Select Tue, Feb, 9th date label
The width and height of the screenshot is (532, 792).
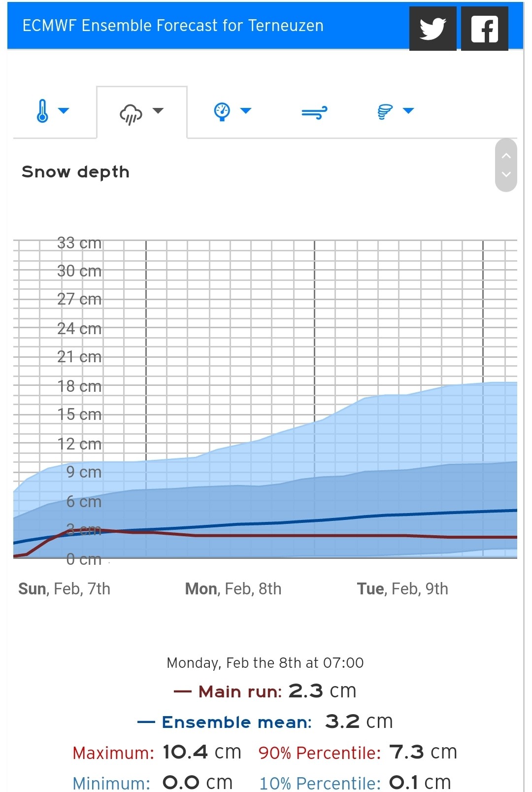pyautogui.click(x=402, y=588)
